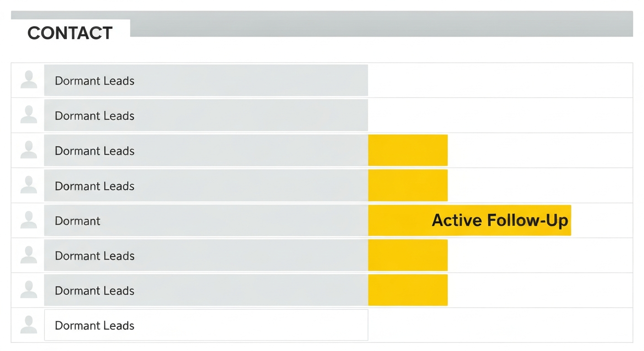644x351 pixels.
Task: Click the avatar icon in the first Dormant Leads row
Action: (x=29, y=80)
